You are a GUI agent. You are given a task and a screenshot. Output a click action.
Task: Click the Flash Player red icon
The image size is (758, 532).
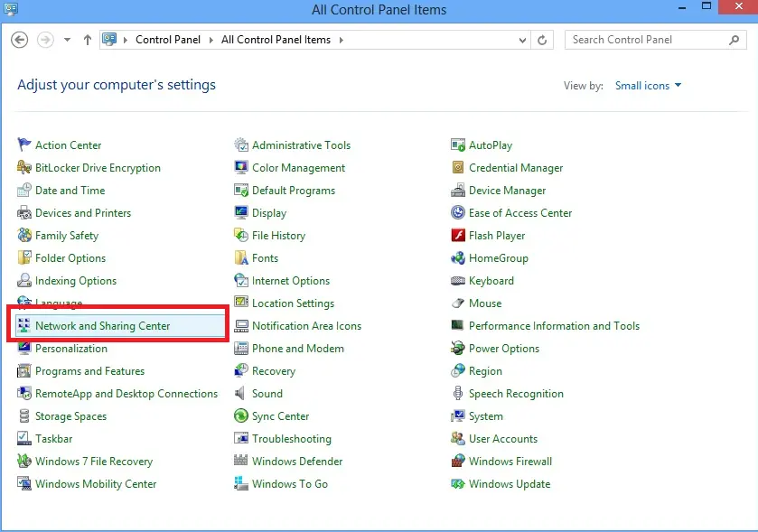[458, 236]
